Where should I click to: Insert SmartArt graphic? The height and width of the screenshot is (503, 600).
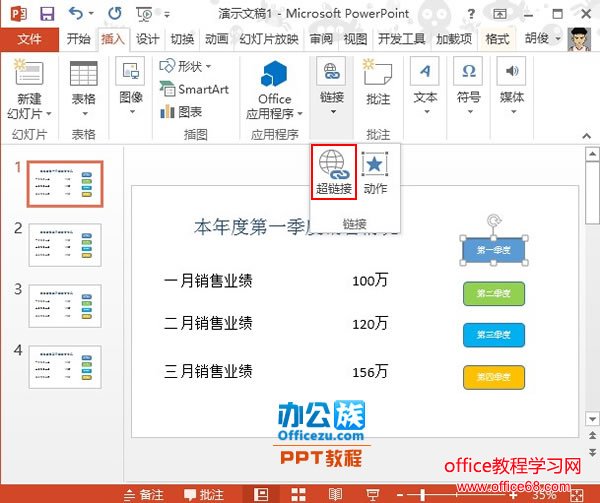194,89
